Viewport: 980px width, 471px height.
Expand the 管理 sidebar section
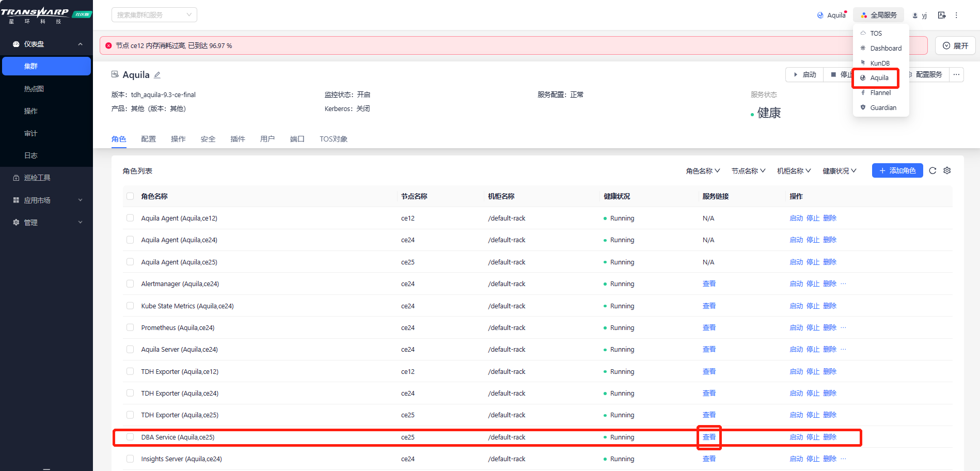[x=46, y=223]
